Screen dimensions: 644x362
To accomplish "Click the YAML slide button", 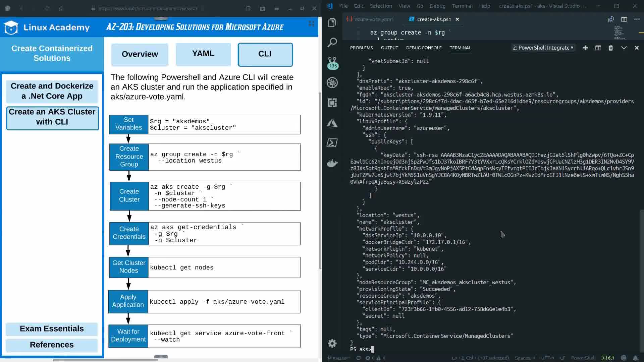I will point(203,54).
